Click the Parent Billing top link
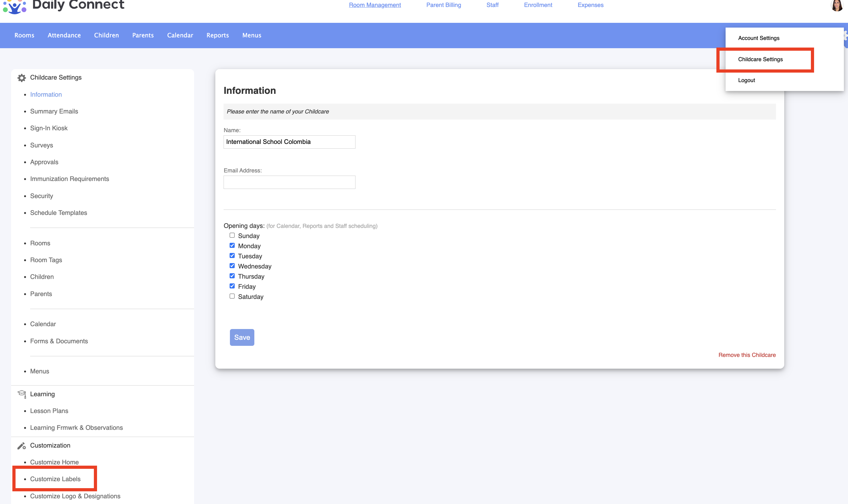 (x=443, y=5)
